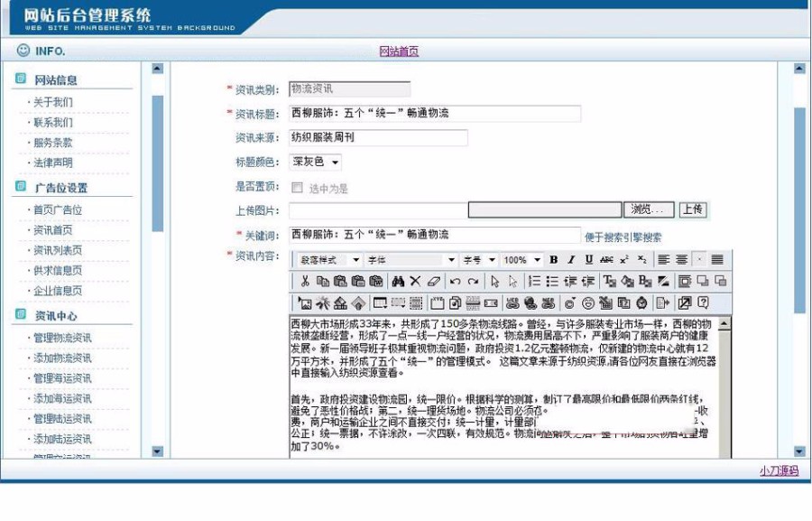Select 首页广告位 menu item
Screen dimensions: 812x521
point(58,210)
